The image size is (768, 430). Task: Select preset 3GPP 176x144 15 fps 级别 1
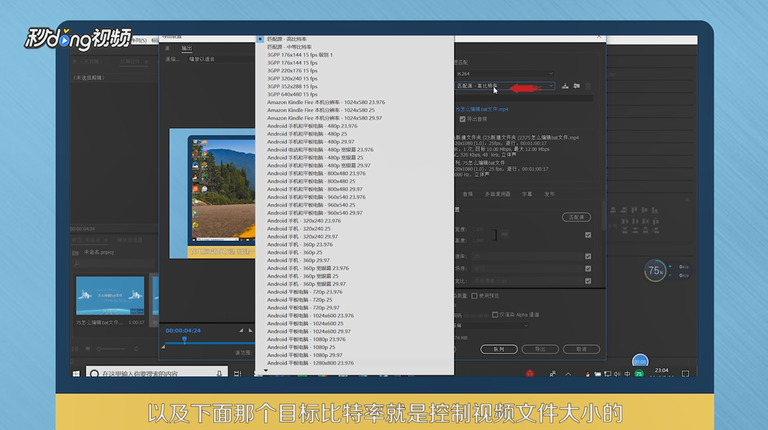pos(355,55)
